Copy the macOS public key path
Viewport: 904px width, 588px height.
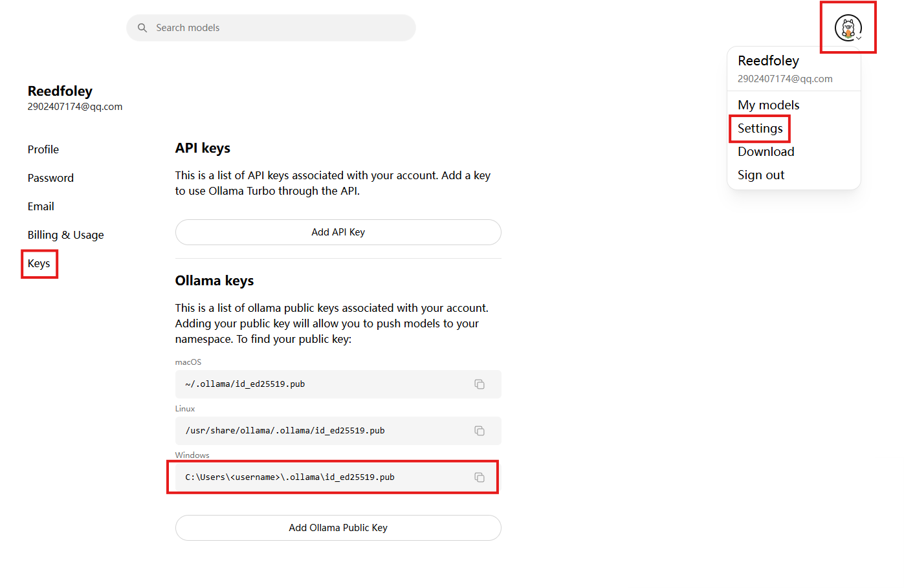click(x=480, y=384)
